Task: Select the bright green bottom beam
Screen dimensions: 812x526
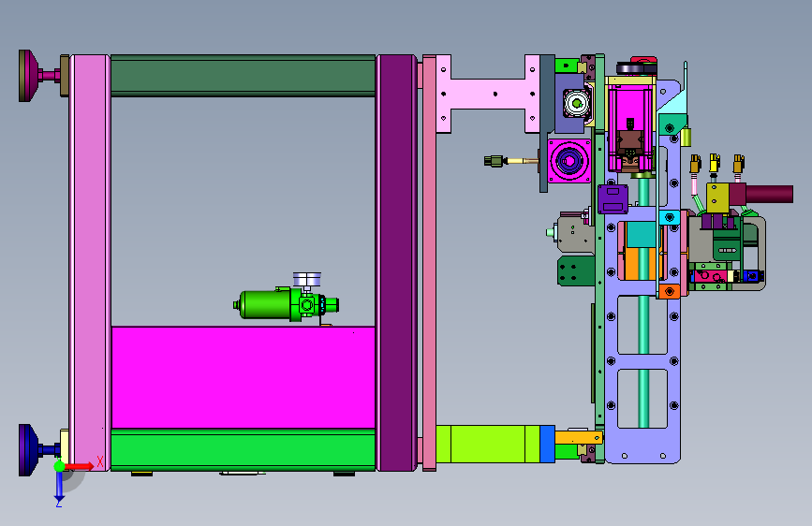Action: click(243, 450)
